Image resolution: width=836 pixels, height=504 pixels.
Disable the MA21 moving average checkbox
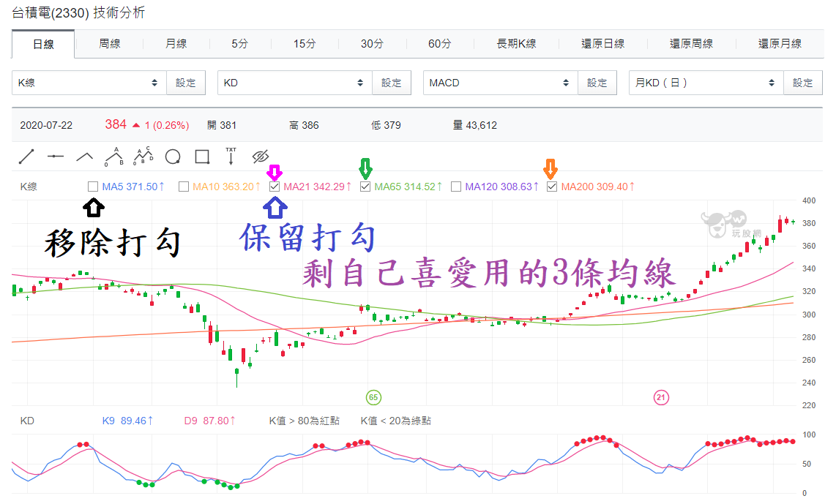pos(275,187)
